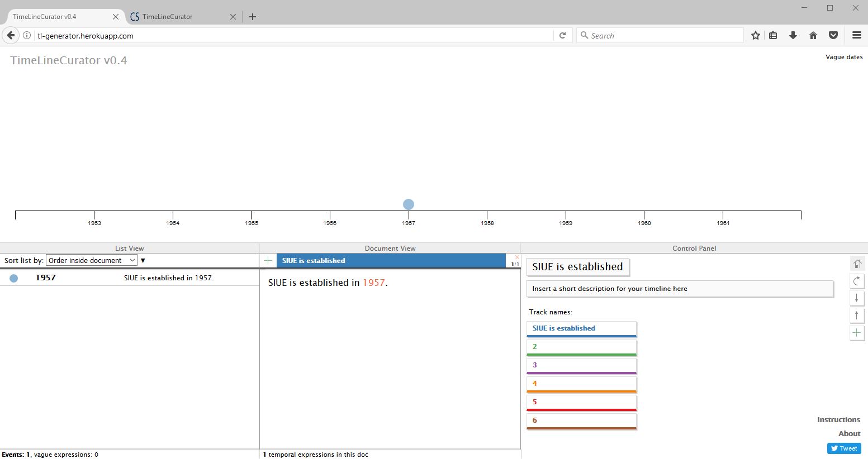
Task: Add a new document with green plus
Action: pyautogui.click(x=268, y=261)
